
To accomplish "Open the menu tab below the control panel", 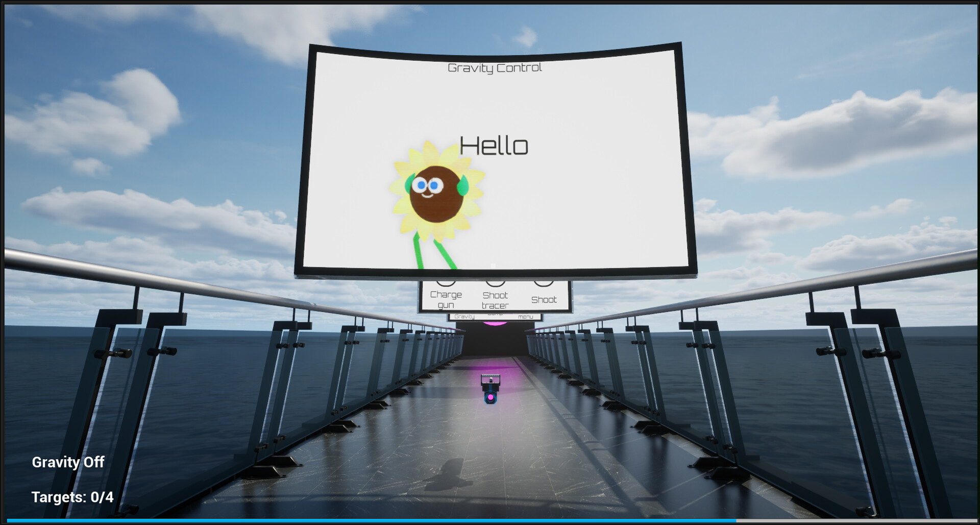I will [x=525, y=318].
